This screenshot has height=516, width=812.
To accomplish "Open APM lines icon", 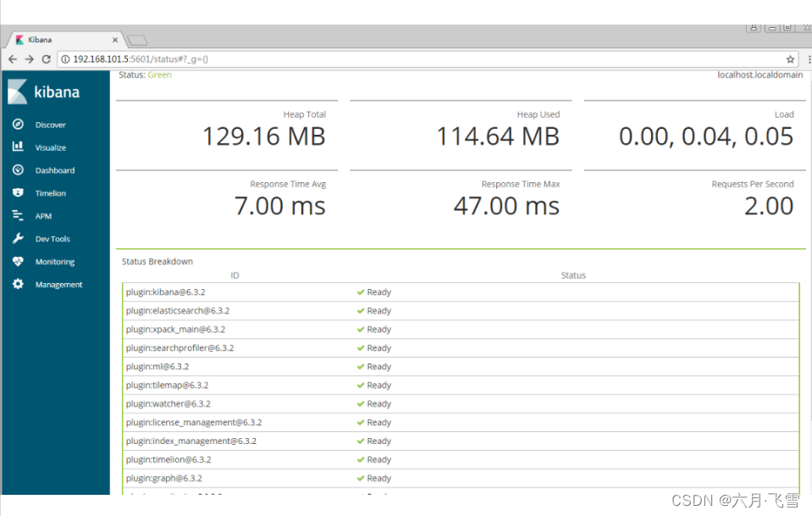I will pos(18,215).
